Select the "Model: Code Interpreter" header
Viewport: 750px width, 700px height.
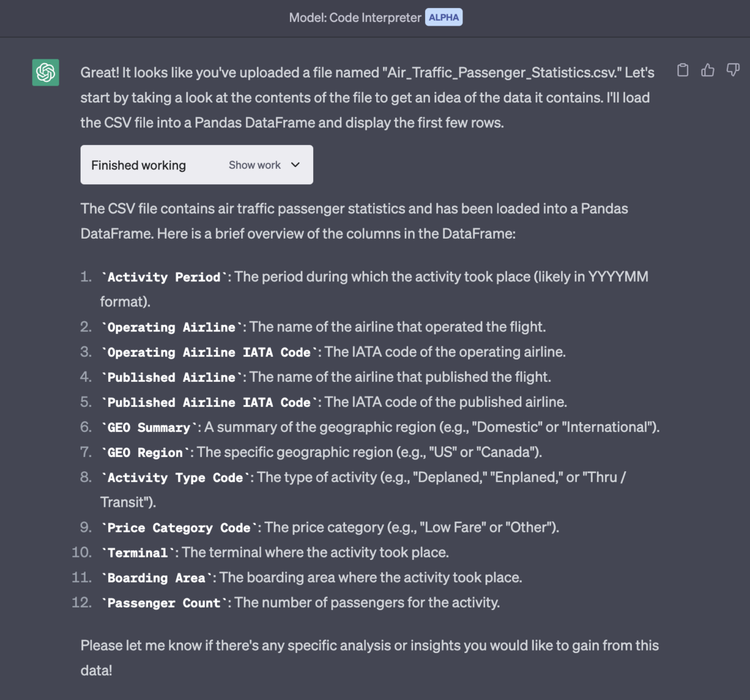(x=353, y=17)
